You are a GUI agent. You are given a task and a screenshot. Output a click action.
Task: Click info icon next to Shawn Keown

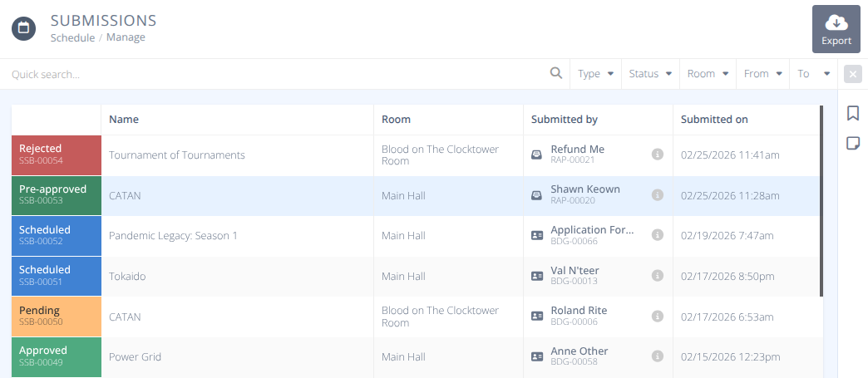[657, 195]
